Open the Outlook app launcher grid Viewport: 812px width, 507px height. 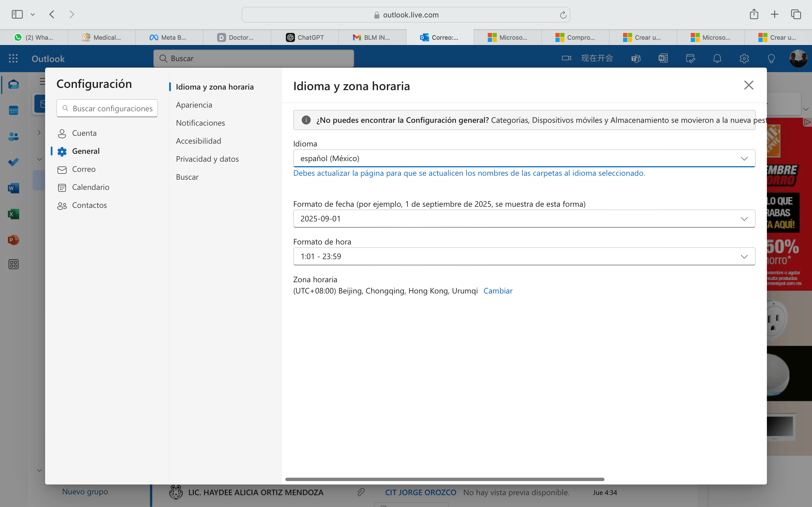pyautogui.click(x=13, y=58)
